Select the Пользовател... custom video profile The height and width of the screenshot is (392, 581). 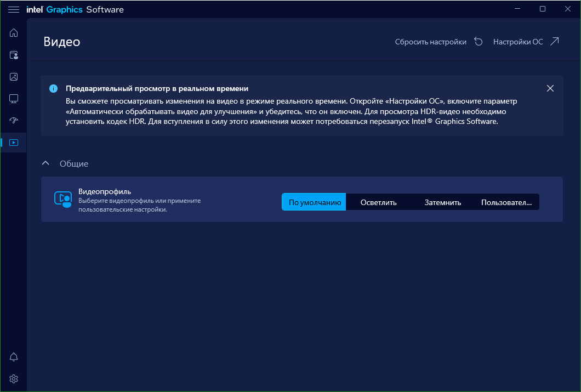[507, 202]
